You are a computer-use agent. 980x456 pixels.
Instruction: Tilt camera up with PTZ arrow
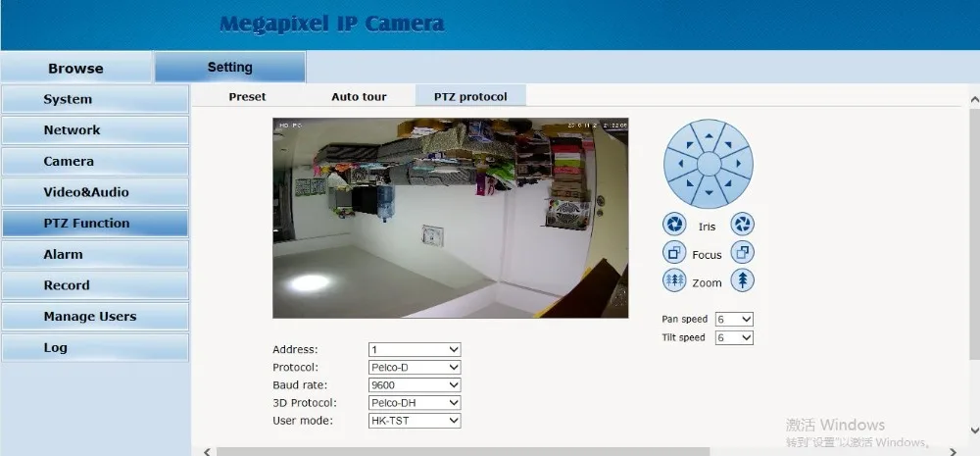[x=709, y=134]
